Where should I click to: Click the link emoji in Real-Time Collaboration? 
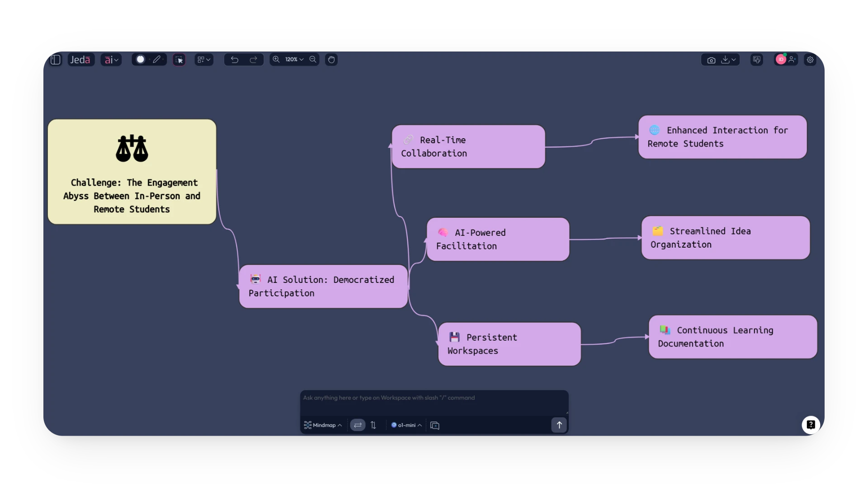408,140
